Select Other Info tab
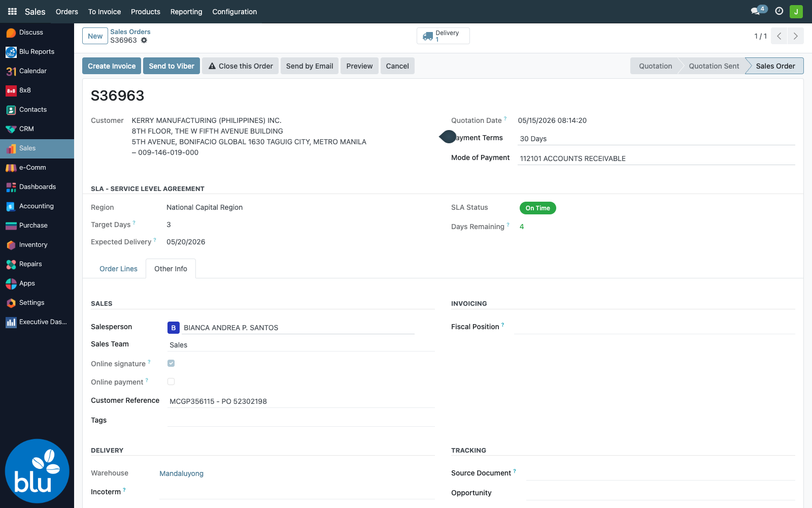The width and height of the screenshot is (812, 508). click(x=171, y=269)
